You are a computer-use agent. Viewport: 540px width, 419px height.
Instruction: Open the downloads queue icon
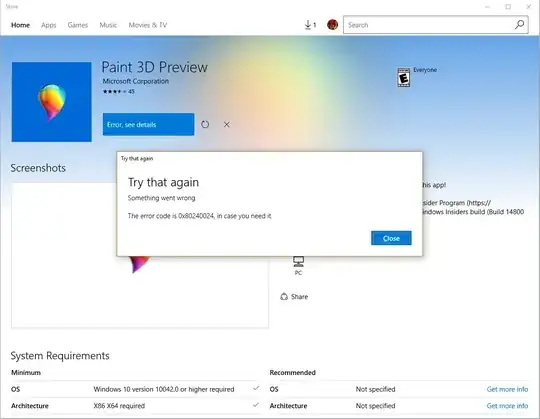point(310,25)
